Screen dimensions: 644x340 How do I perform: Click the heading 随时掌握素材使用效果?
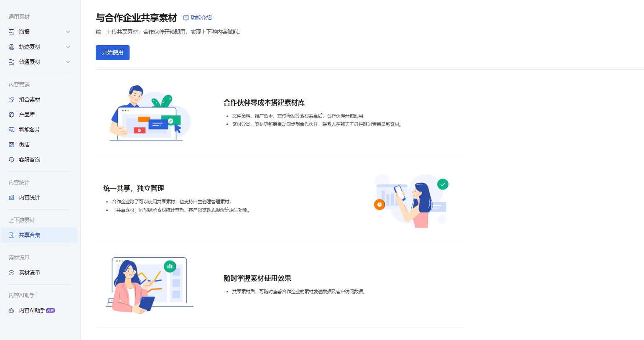(257, 278)
